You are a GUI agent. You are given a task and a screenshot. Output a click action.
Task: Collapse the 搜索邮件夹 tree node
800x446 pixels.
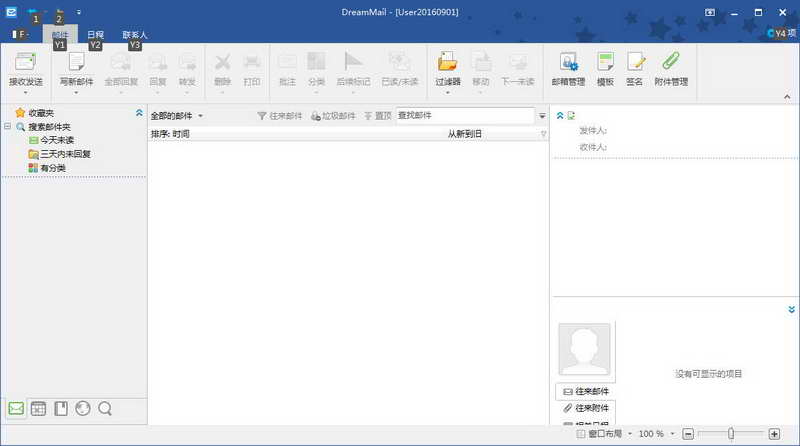point(8,126)
